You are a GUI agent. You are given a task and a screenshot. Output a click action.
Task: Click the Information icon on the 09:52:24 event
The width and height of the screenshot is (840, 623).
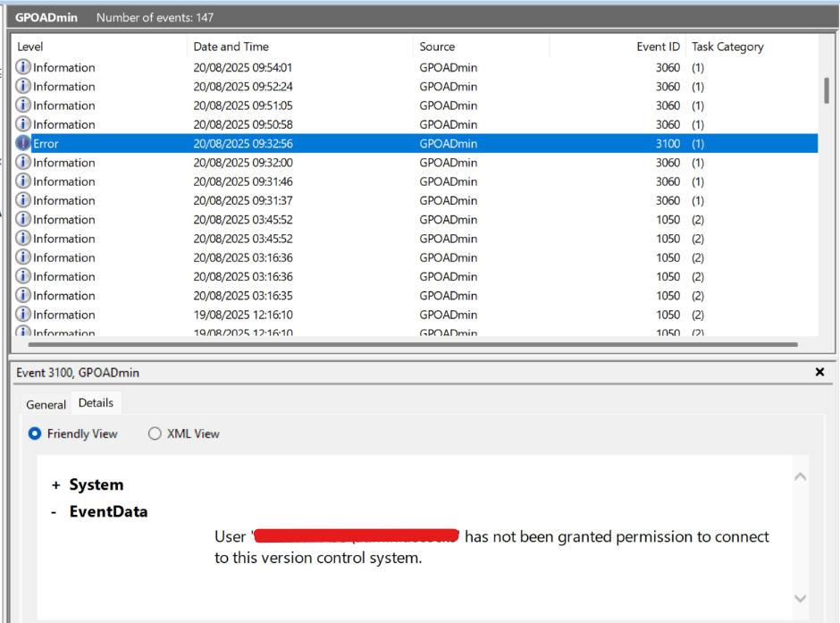22,86
